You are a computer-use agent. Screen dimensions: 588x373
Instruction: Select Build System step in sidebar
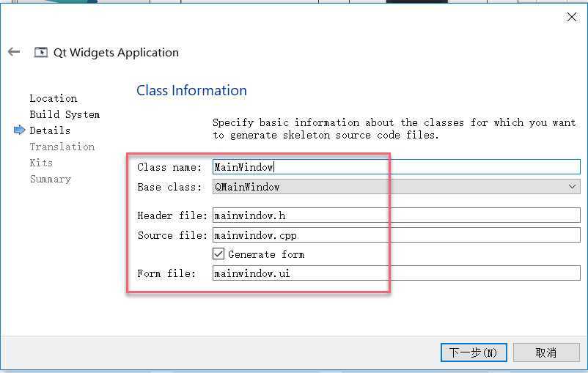[x=65, y=114]
